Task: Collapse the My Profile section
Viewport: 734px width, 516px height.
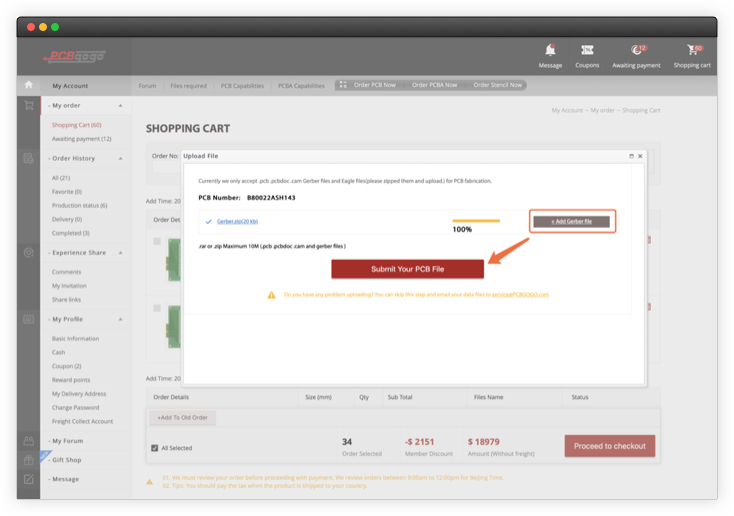Action: pyautogui.click(x=121, y=319)
